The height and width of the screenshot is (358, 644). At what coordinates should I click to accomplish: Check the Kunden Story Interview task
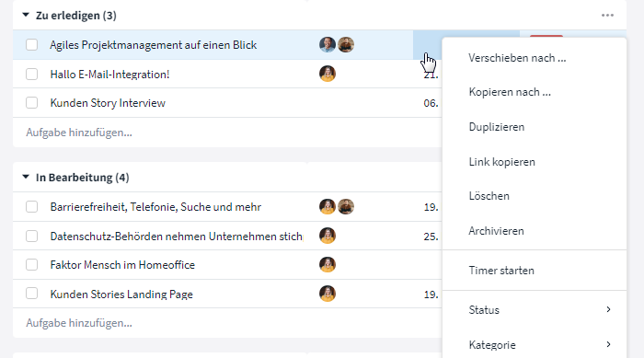tap(31, 103)
